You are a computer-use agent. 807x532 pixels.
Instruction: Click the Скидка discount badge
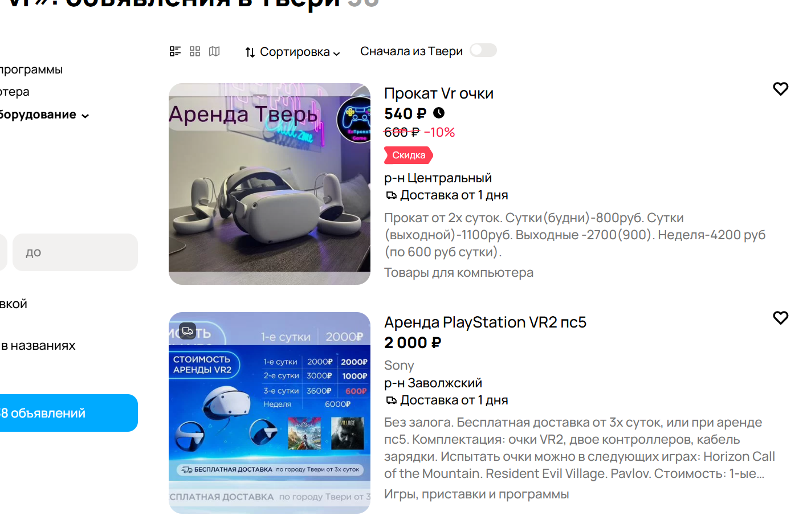[x=409, y=155]
